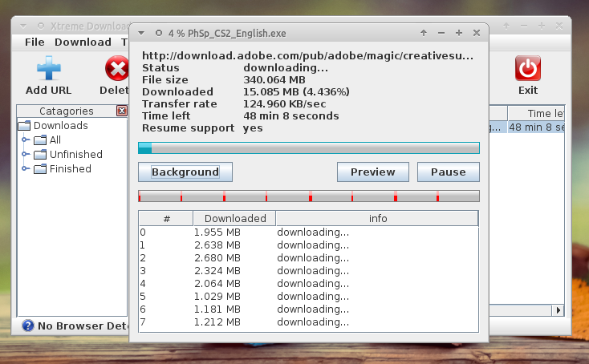
Task: Click the '124.960 KB/sec' transfer rate value
Action: (x=285, y=104)
